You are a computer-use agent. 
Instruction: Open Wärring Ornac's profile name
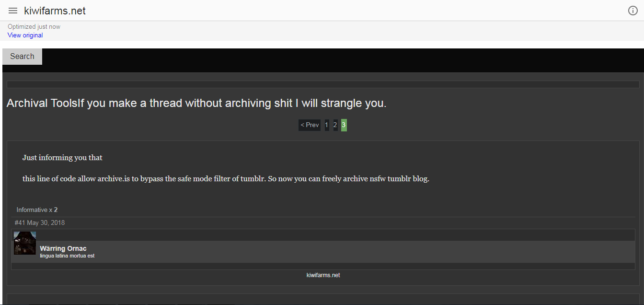[x=63, y=248]
